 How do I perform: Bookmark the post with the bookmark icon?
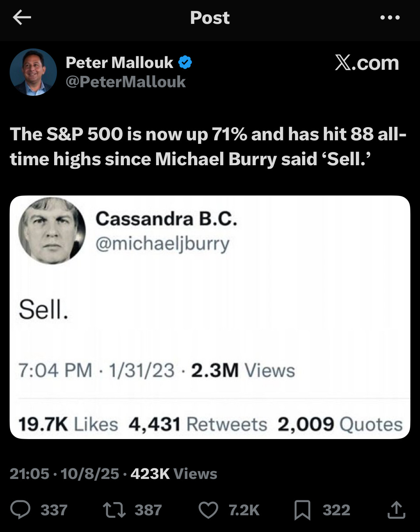(302, 510)
